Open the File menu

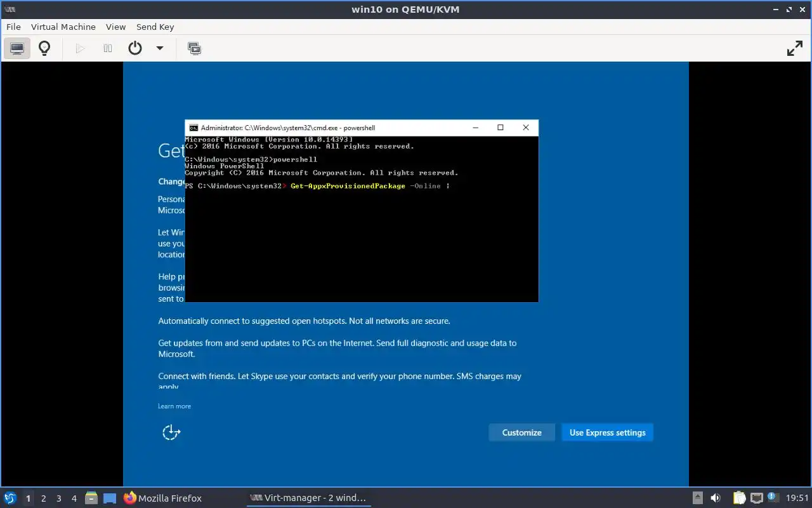[13, 27]
